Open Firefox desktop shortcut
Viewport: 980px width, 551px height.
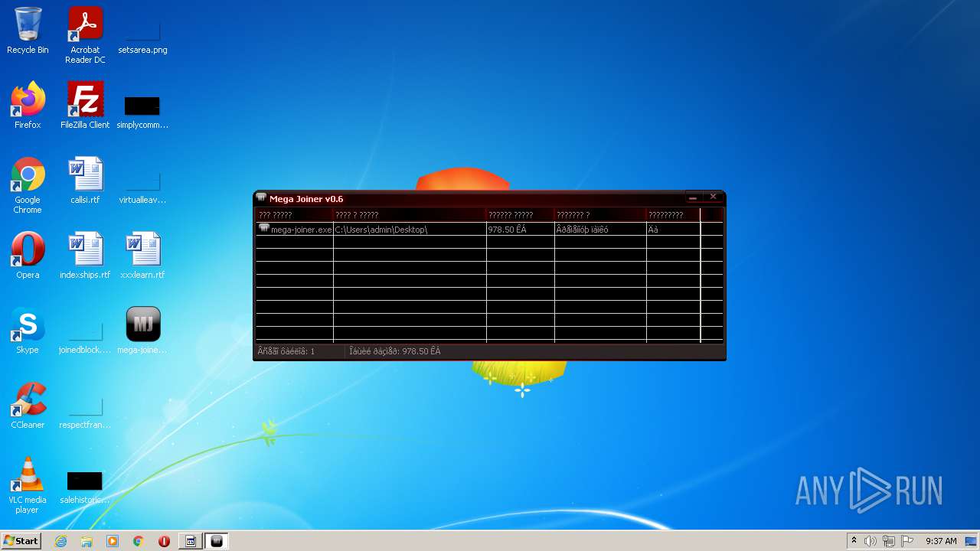pos(28,106)
